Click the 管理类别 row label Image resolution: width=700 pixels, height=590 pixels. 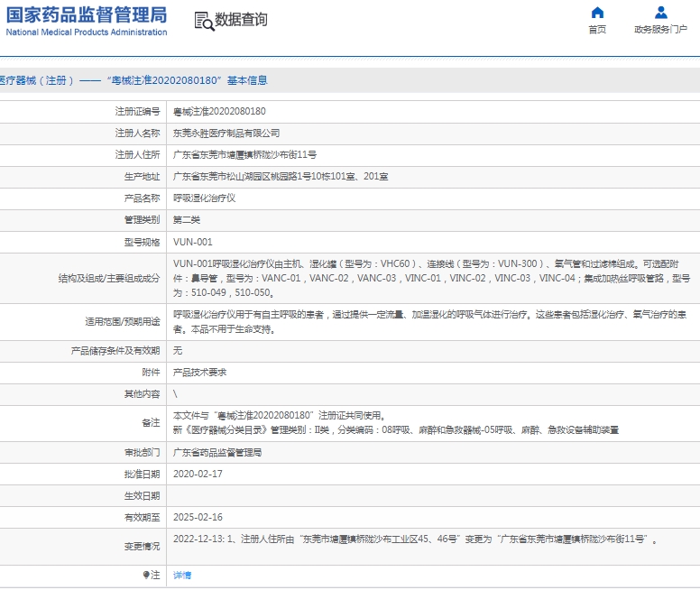142,220
